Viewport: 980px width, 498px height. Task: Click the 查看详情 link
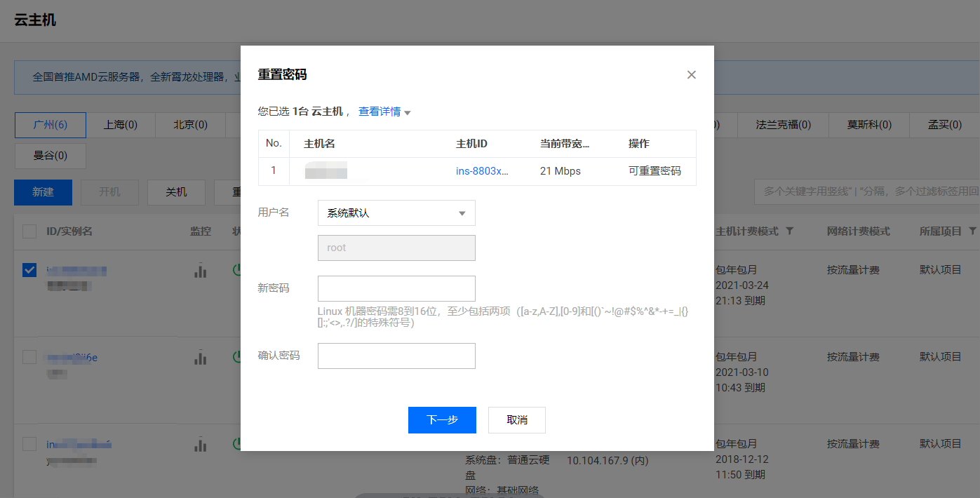tap(380, 112)
